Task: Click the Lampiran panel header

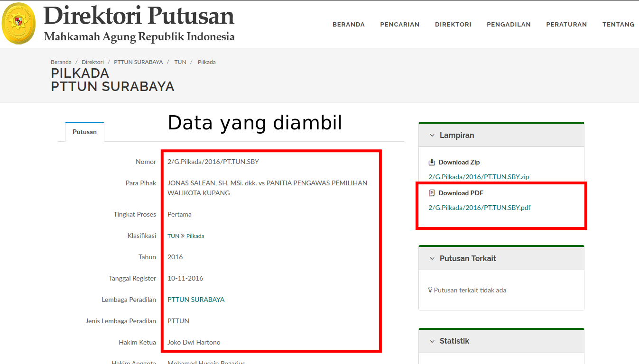Action: pos(501,135)
